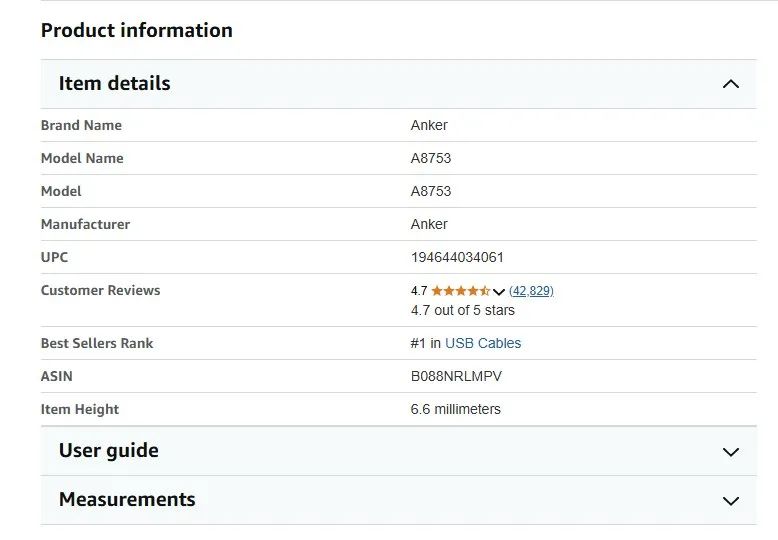Click the Manufacturer label
Screen dimensions: 778x540
coord(85,224)
